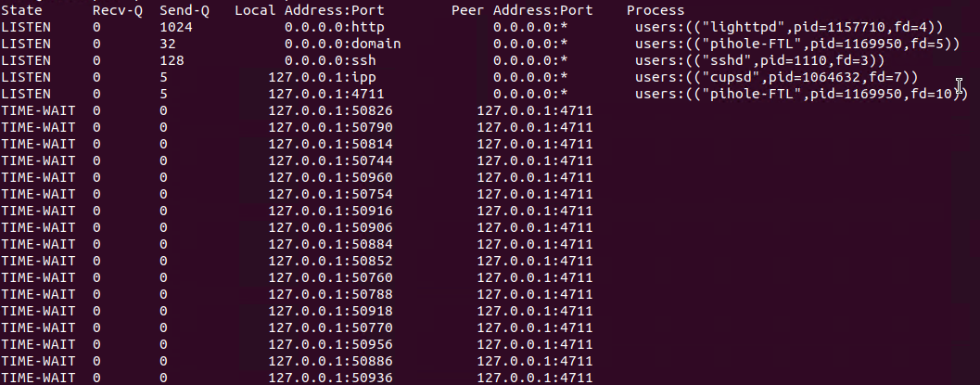Click local address 127.0.0.1:50826
This screenshot has width=980, height=385.
point(330,110)
